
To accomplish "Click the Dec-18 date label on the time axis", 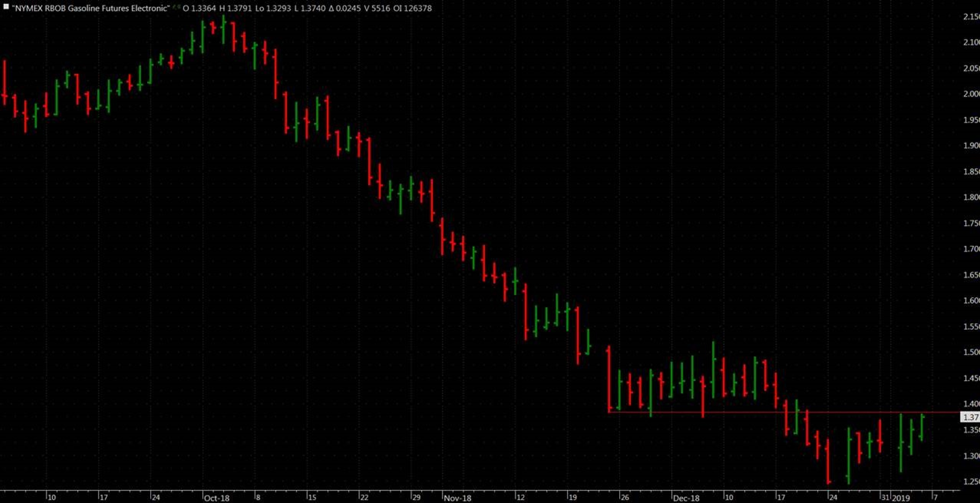I will pos(686,498).
